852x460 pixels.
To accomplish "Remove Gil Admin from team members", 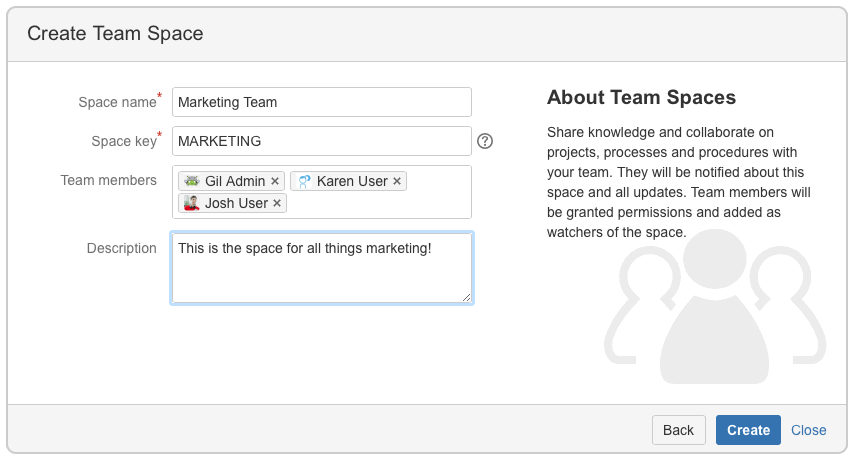I will coord(275,182).
